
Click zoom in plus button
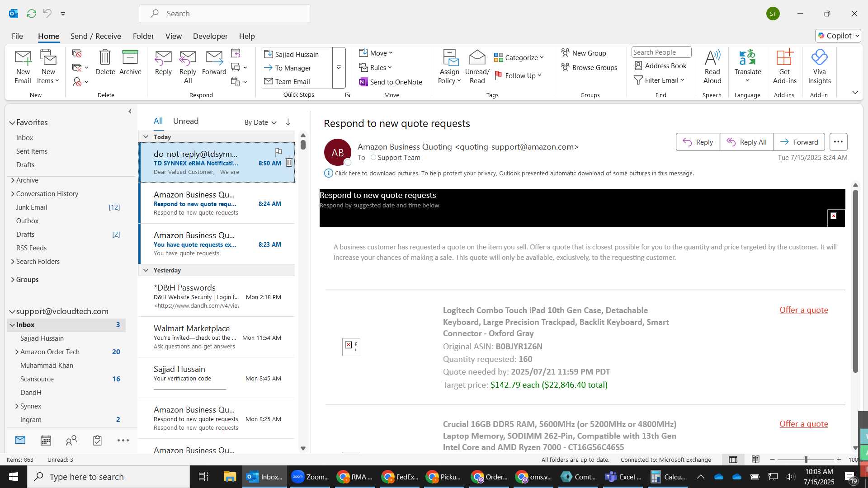point(839,460)
